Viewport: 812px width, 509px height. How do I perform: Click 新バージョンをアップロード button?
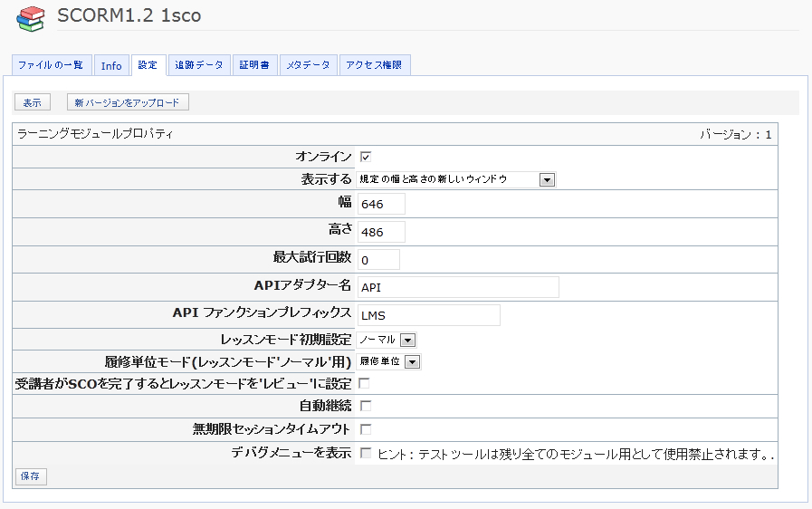[128, 102]
